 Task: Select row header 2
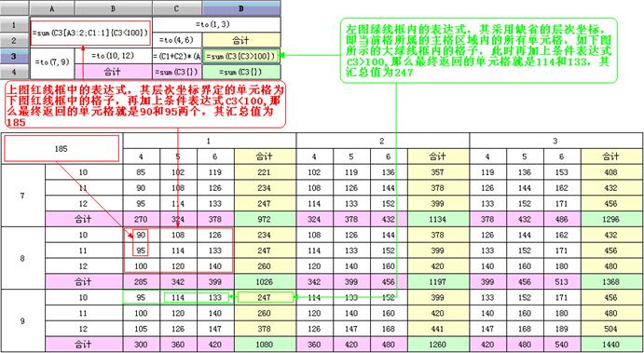pos(14,40)
